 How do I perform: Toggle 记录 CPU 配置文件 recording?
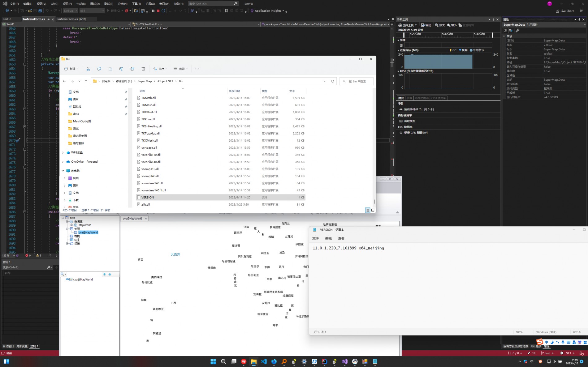point(414,133)
